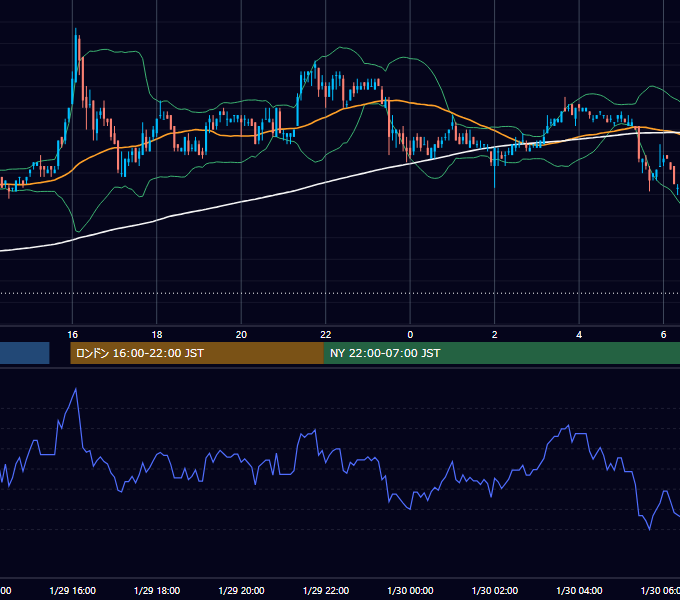Click the 1/29 20:00 time label
The width and height of the screenshot is (680, 600).
241,590
